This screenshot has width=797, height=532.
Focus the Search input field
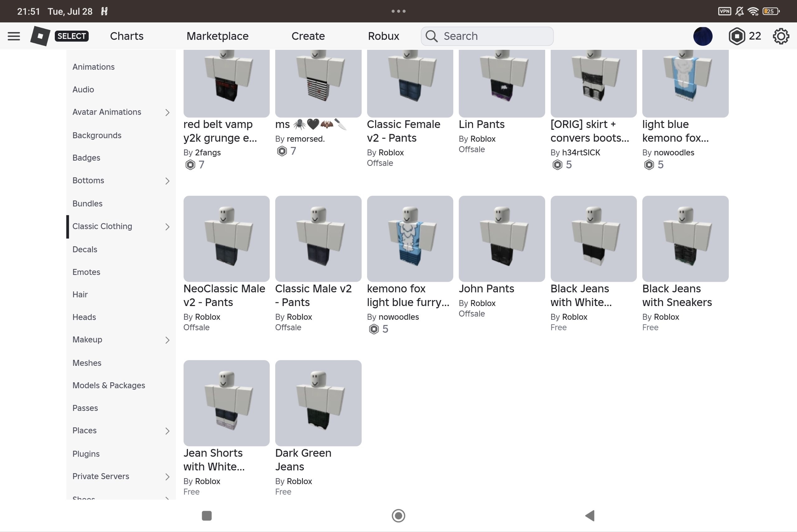(487, 36)
